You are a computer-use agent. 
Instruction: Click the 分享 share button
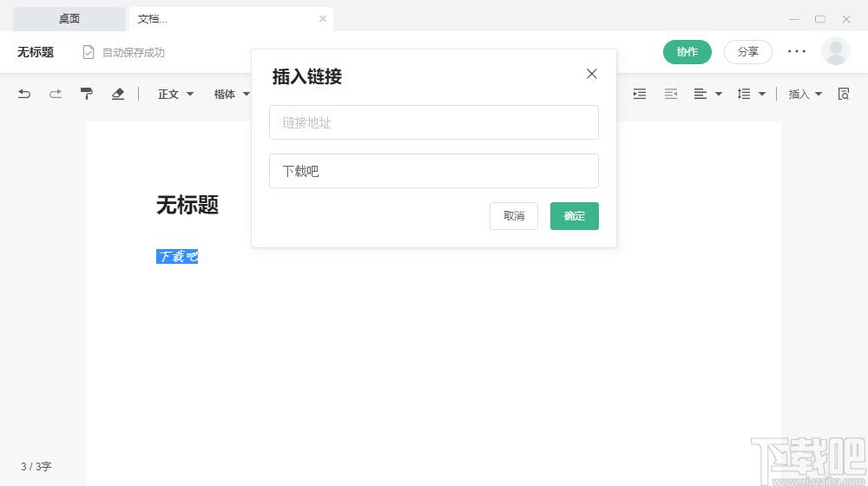(748, 52)
